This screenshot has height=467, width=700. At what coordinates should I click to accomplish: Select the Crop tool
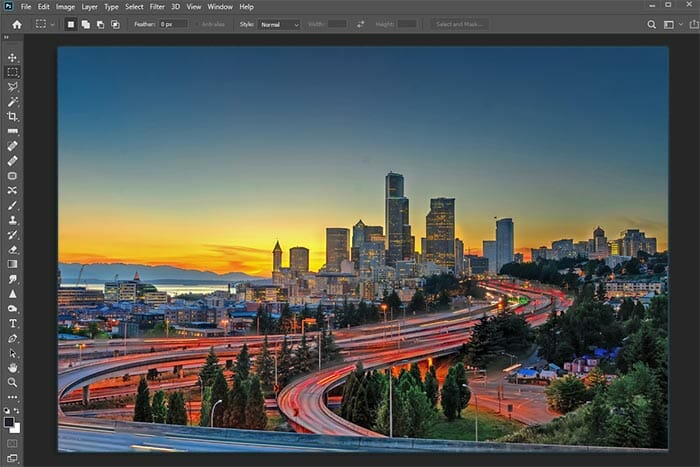coord(13,116)
